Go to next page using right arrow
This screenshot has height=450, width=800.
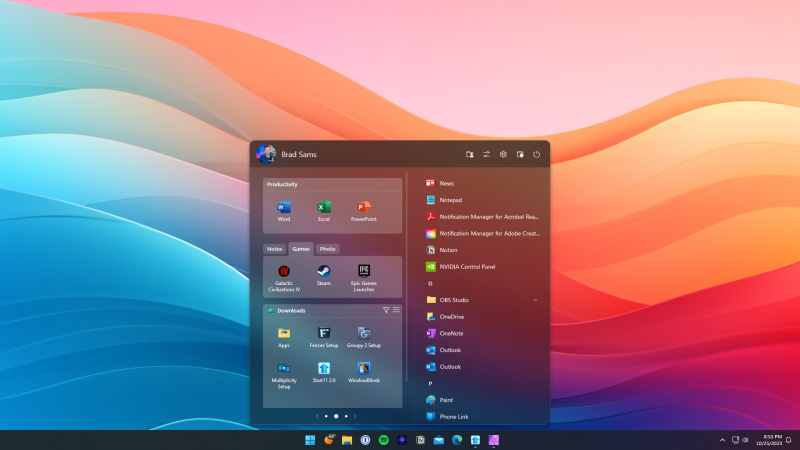click(355, 415)
